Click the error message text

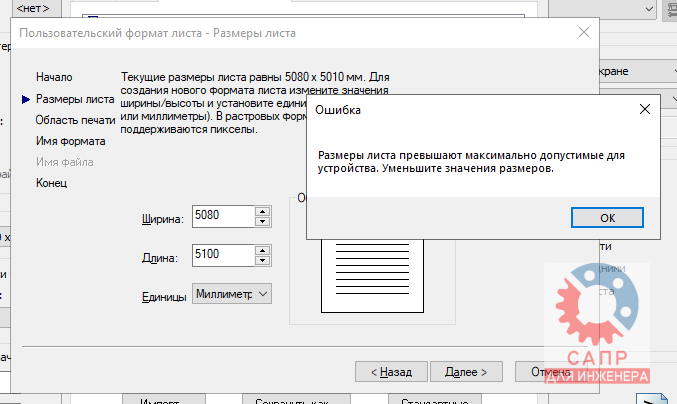[471, 162]
